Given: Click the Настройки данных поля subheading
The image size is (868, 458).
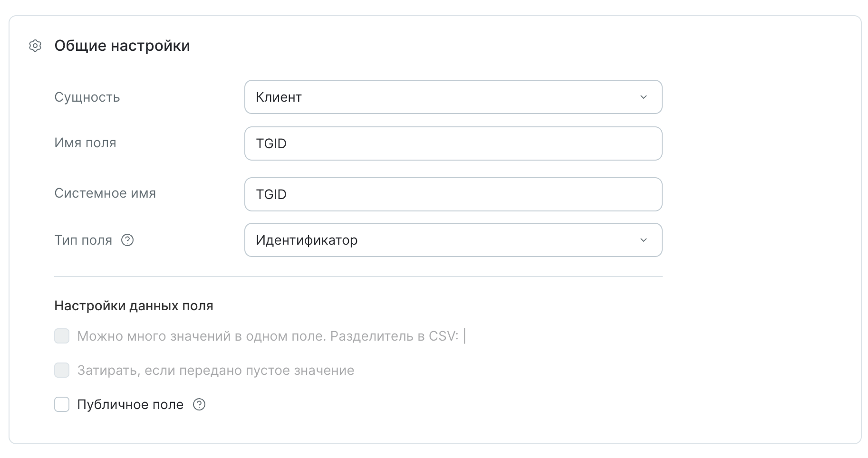Looking at the screenshot, I should [x=134, y=306].
